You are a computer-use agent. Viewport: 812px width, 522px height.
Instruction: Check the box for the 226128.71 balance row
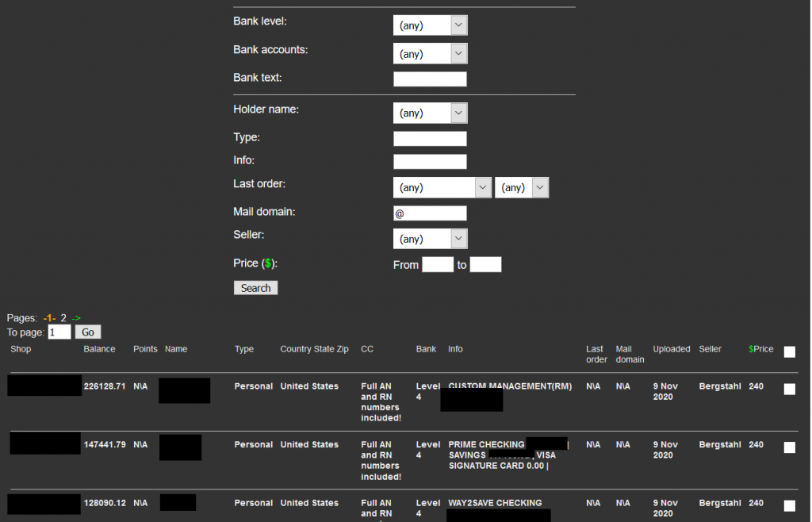click(x=789, y=390)
